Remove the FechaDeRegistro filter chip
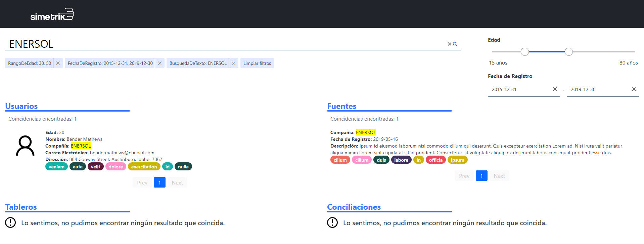This screenshot has height=244, width=644. tap(160, 63)
